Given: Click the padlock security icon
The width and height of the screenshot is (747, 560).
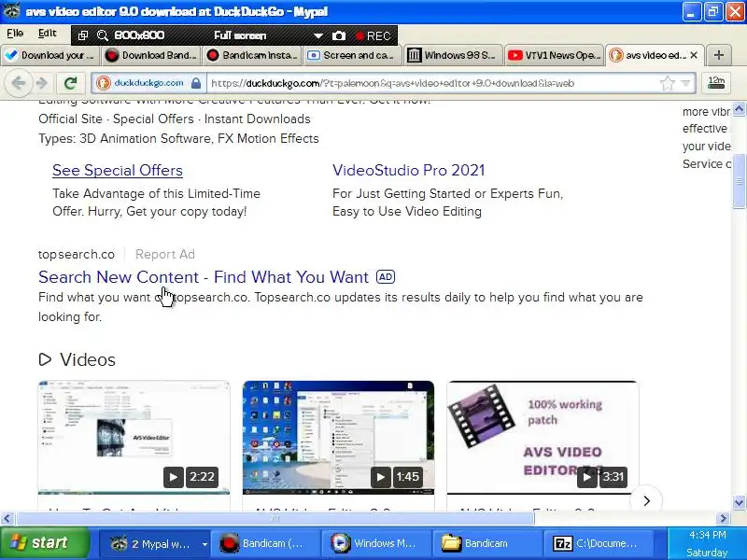Looking at the screenshot, I should point(196,83).
